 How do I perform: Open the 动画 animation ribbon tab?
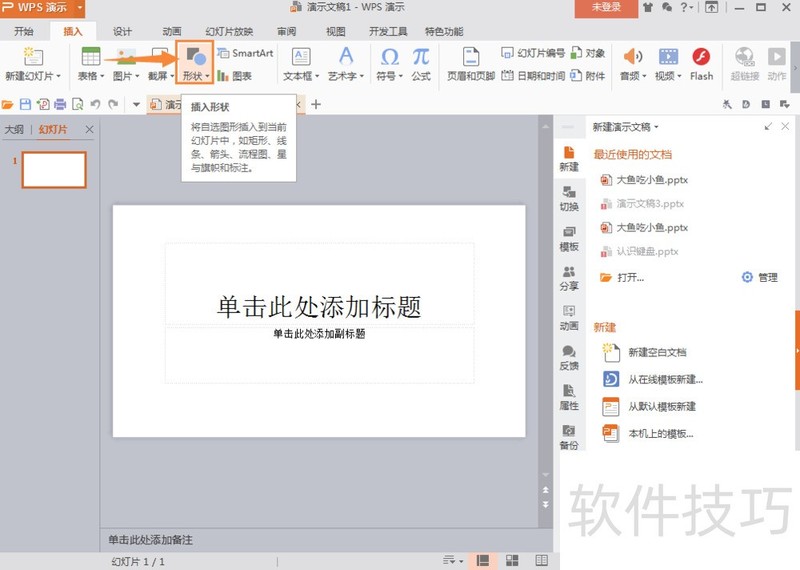(171, 32)
